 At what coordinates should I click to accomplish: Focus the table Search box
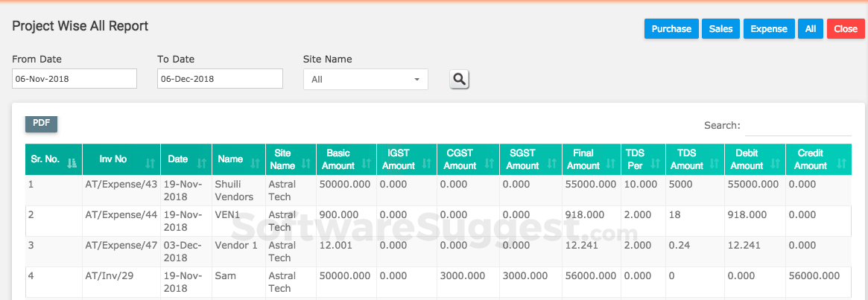799,126
